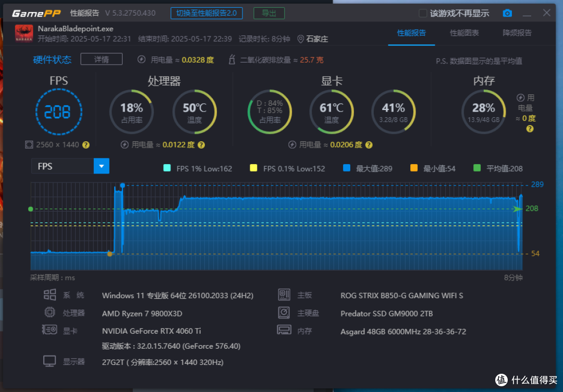The width and height of the screenshot is (563, 392).
Task: Click the memory (内存) module icon
Action: click(x=284, y=329)
